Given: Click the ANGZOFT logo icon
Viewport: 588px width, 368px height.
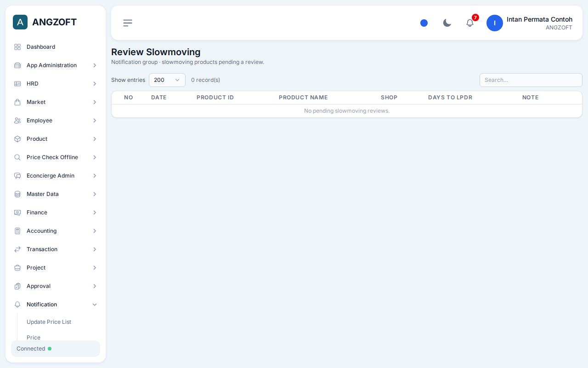Looking at the screenshot, I should pos(20,22).
